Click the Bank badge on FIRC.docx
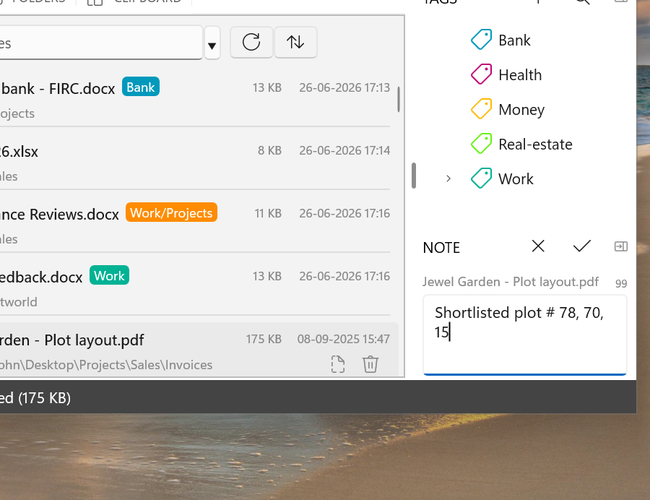Viewport: 650px width, 500px height. coord(141,87)
